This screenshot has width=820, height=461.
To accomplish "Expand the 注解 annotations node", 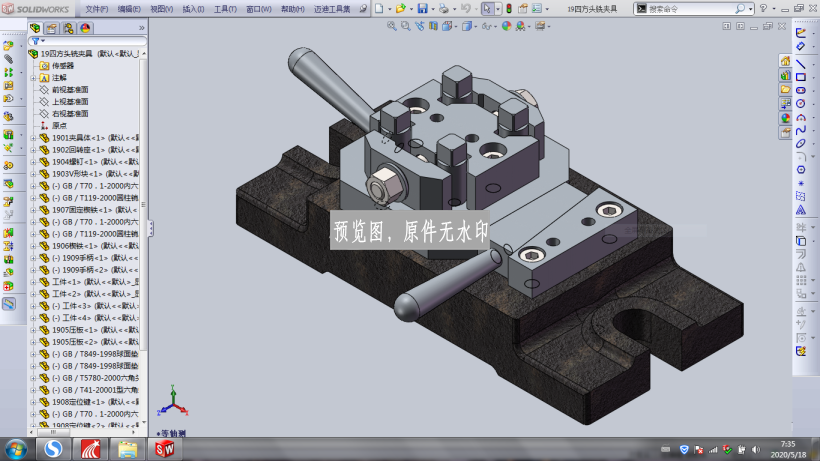I will point(33,78).
